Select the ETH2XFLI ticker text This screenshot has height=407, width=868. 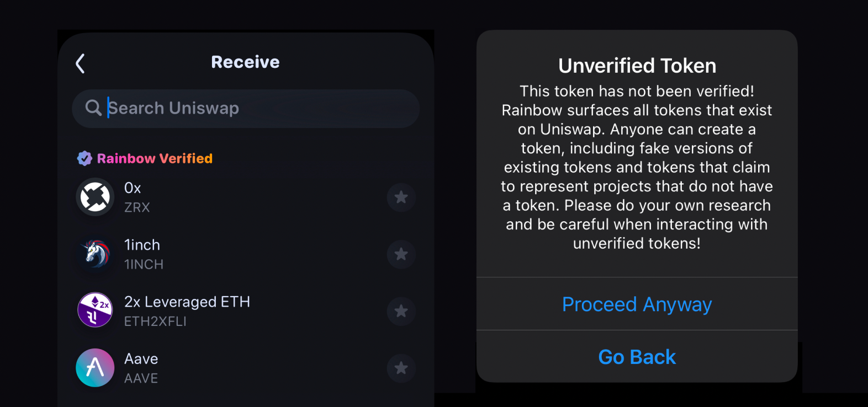[x=155, y=322]
